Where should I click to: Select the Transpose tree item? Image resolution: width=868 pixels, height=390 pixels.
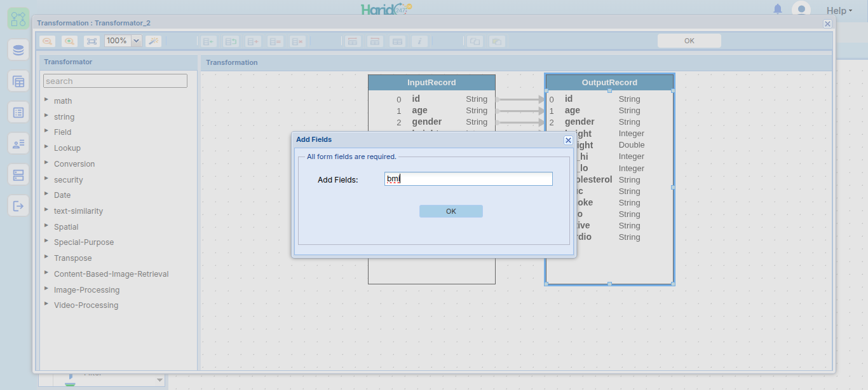point(72,258)
